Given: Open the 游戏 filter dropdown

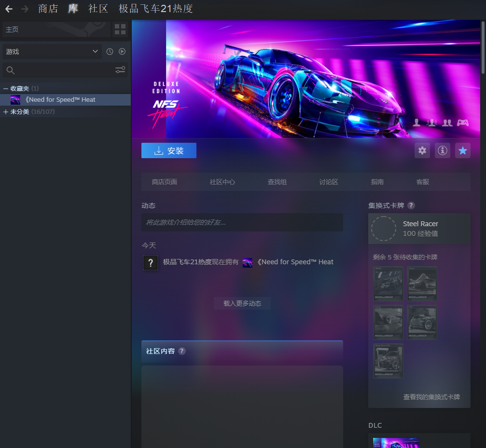Looking at the screenshot, I should (52, 52).
